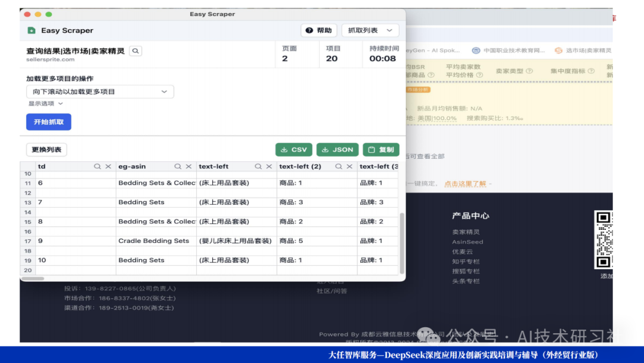
Task: Open the 向下滚动以加载更多项目 dropdown
Action: (100, 92)
